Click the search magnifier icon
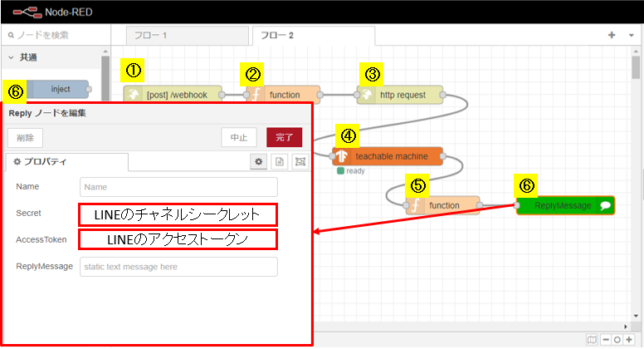The image size is (644, 349). [11, 36]
